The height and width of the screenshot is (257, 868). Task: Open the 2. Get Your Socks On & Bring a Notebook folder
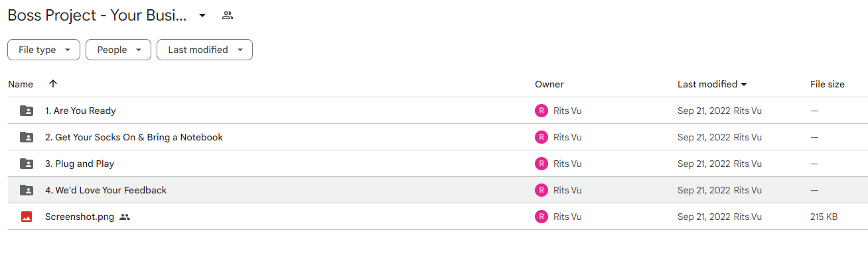point(134,137)
